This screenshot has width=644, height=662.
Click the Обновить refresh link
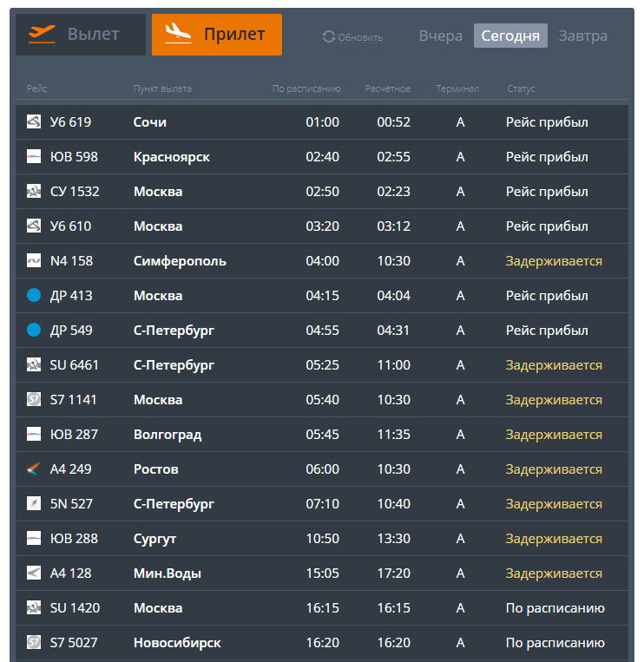pyautogui.click(x=360, y=37)
